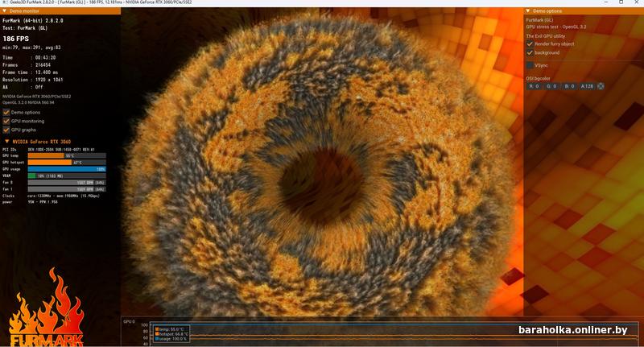Viewport: 644px width, 347px height.
Task: Click the Test: FurMark (GL) text
Action: click(x=25, y=28)
